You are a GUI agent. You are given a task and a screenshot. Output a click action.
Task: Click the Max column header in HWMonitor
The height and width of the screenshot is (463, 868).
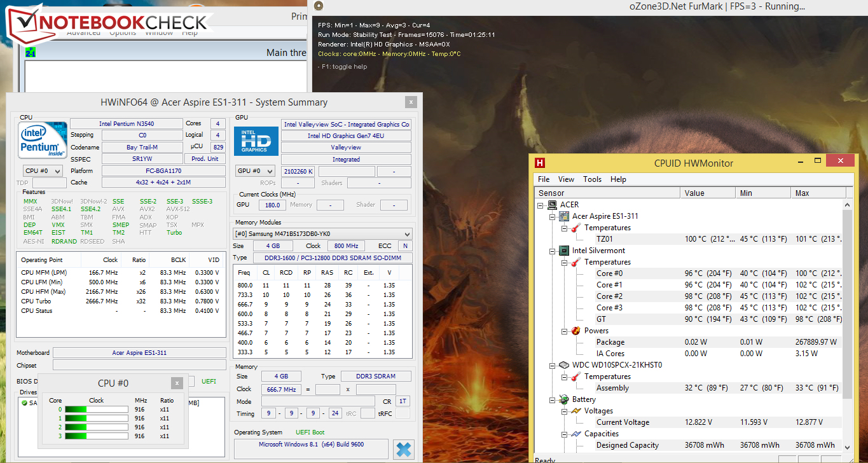tap(818, 193)
